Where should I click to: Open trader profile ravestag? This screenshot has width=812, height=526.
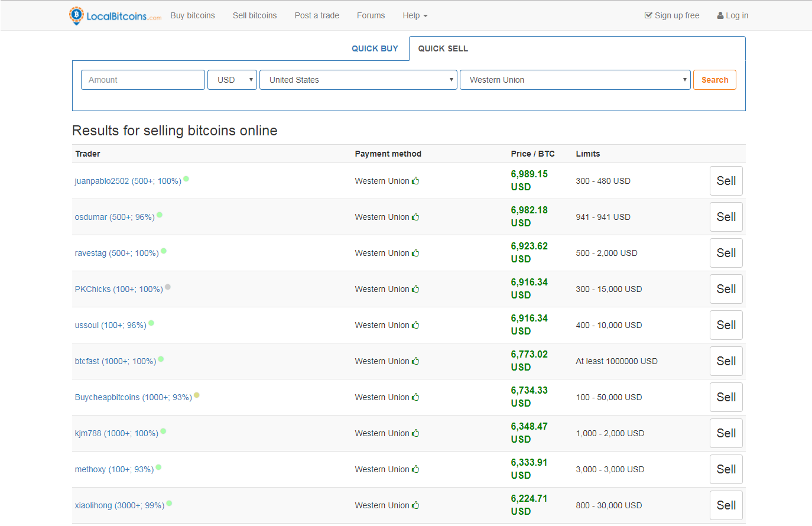click(116, 253)
